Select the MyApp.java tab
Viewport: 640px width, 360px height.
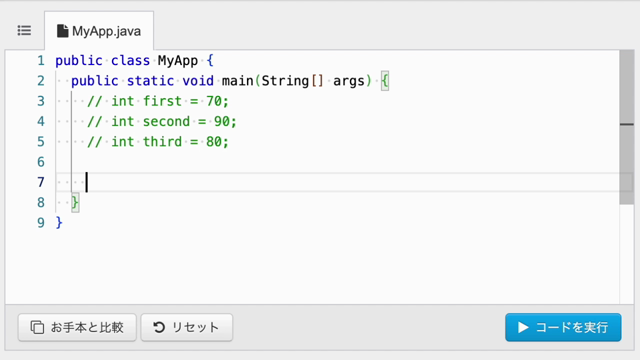tap(99, 31)
